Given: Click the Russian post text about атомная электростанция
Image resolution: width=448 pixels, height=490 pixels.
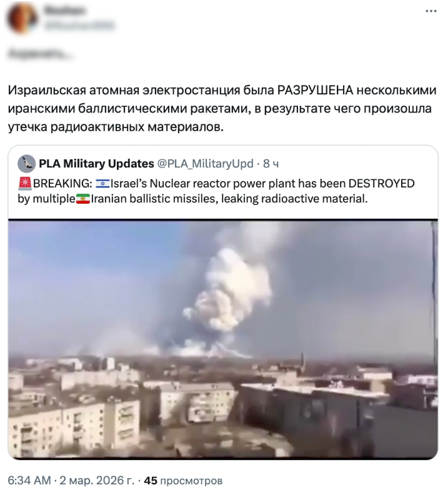Looking at the screenshot, I should (222, 109).
